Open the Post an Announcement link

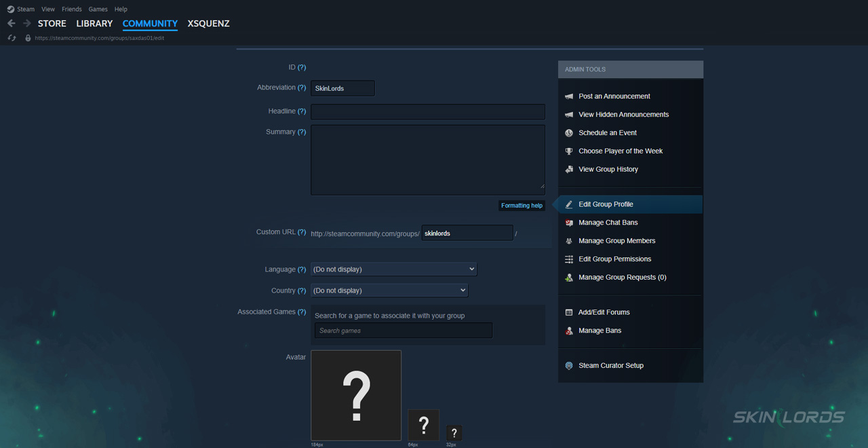[614, 96]
